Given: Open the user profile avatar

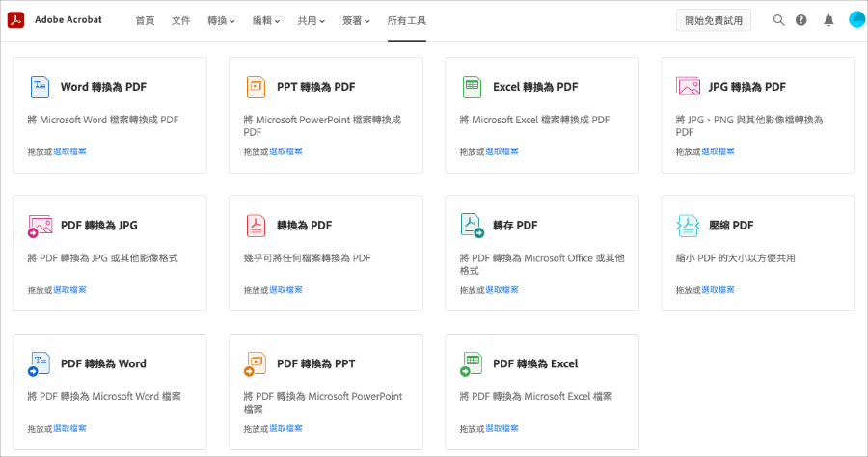Looking at the screenshot, I should click(857, 20).
